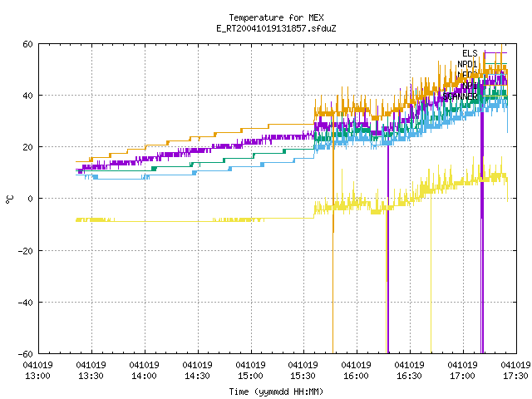Click the y-axis tick label 40
532x399 pixels.
(x=27, y=96)
